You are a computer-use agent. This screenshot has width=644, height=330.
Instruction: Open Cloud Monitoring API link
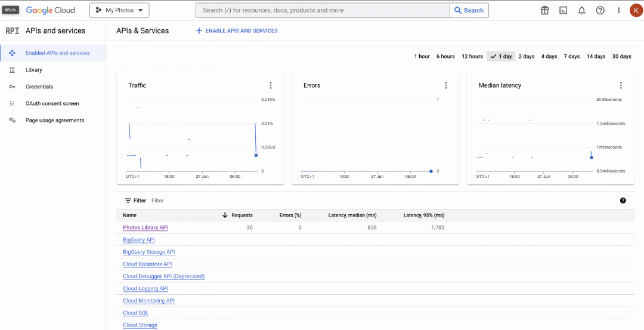148,301
